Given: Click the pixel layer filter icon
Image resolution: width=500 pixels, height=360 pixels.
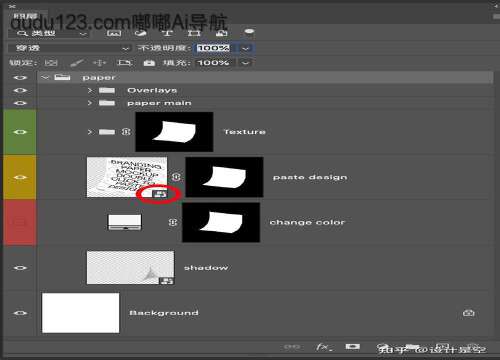Looking at the screenshot, I should coord(114,33).
